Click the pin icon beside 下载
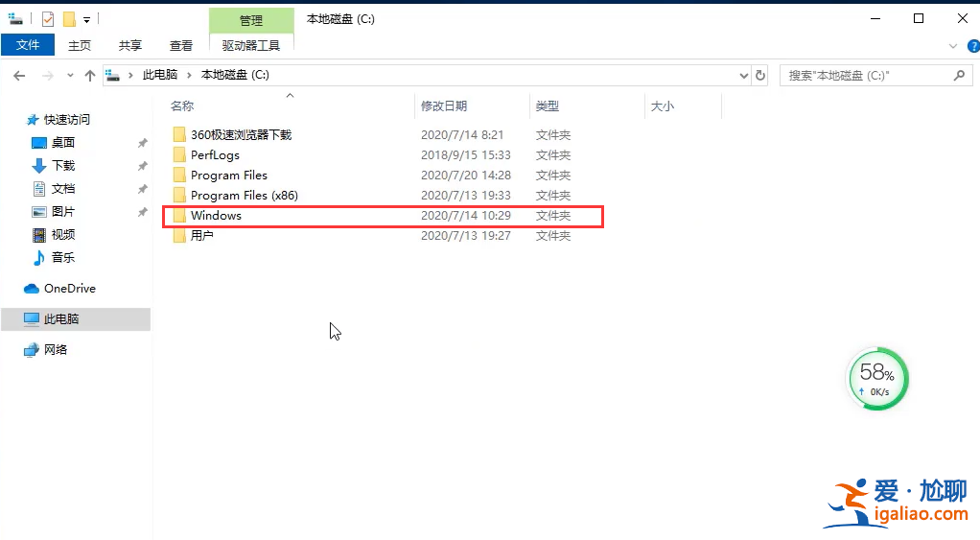 (x=143, y=166)
